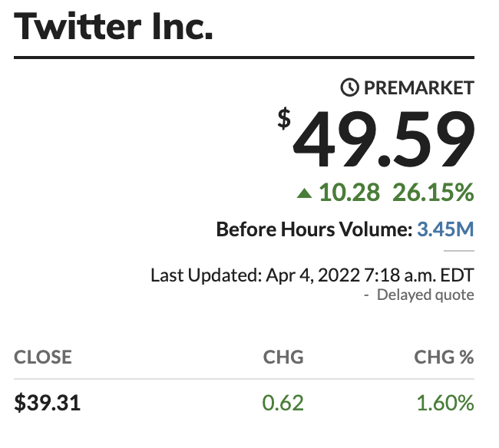The width and height of the screenshot is (499, 448).
Task: Click the CHG column header
Action: [x=283, y=357]
